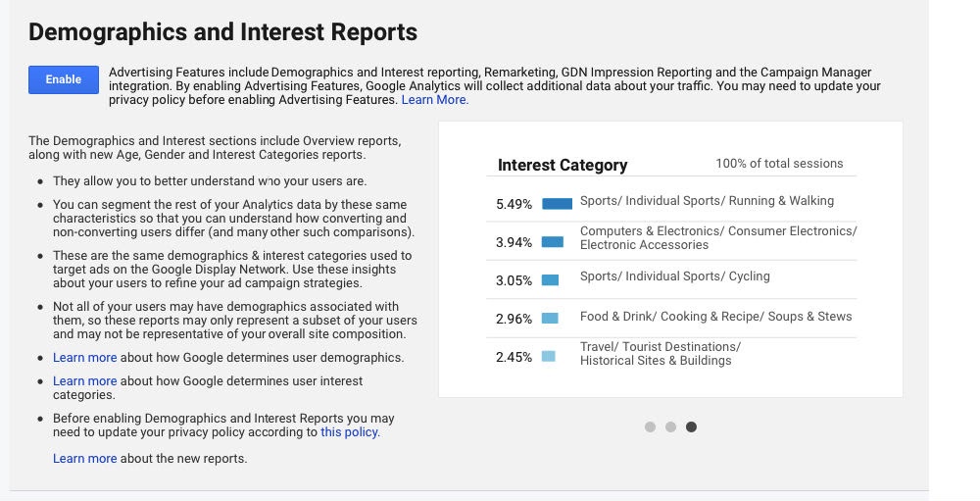
Task: Click the Running & Walking 5.49% bar
Action: [x=557, y=204]
